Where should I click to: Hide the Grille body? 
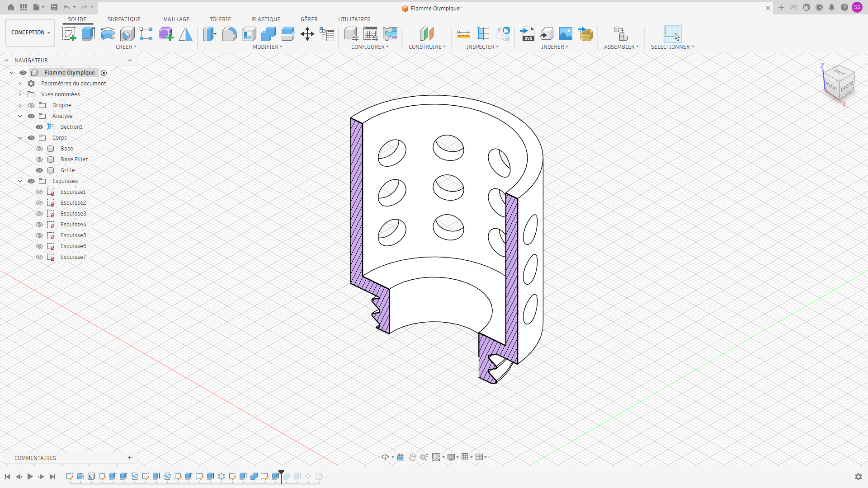[39, 170]
